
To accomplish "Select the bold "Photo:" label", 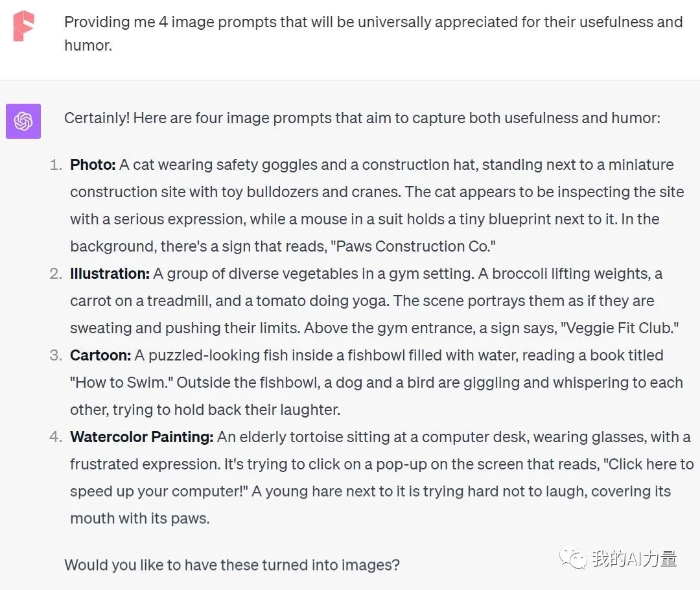I will tap(93, 165).
